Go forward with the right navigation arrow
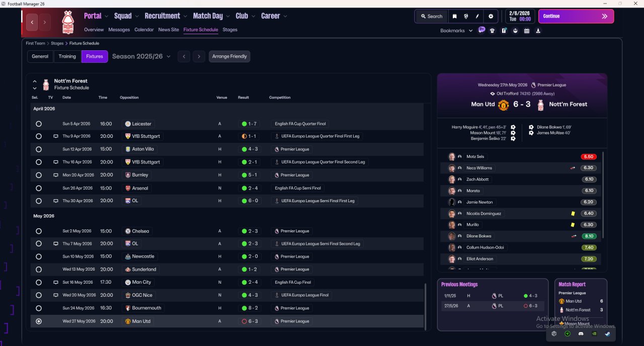Viewport: 644px width, 346px height. (x=45, y=22)
